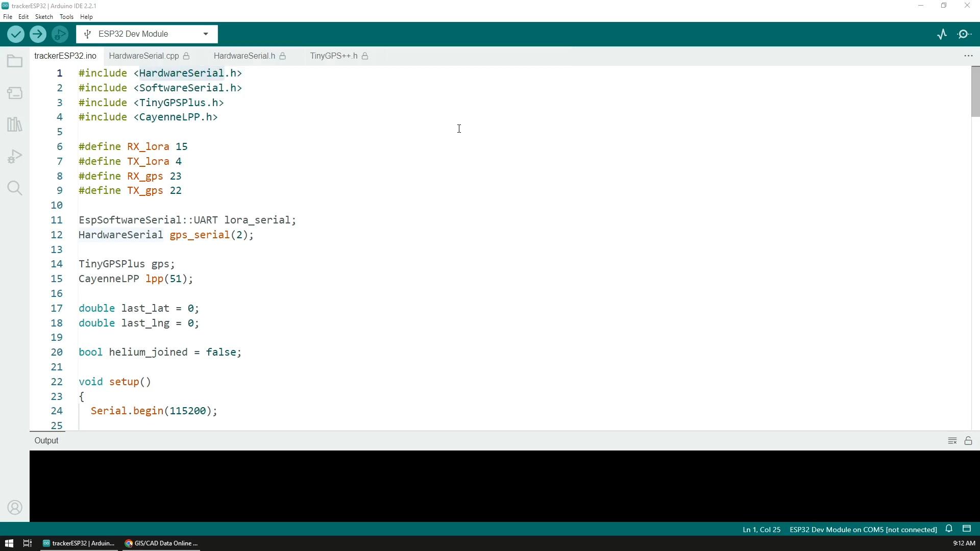Open the sidebar Debug panel
Image resolution: width=980 pixels, height=551 pixels.
15,156
